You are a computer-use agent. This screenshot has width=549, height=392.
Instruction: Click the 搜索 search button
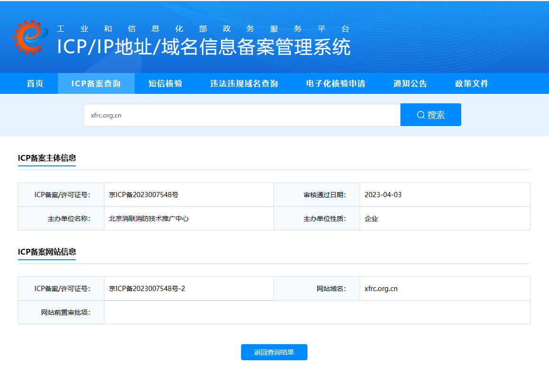tap(431, 115)
